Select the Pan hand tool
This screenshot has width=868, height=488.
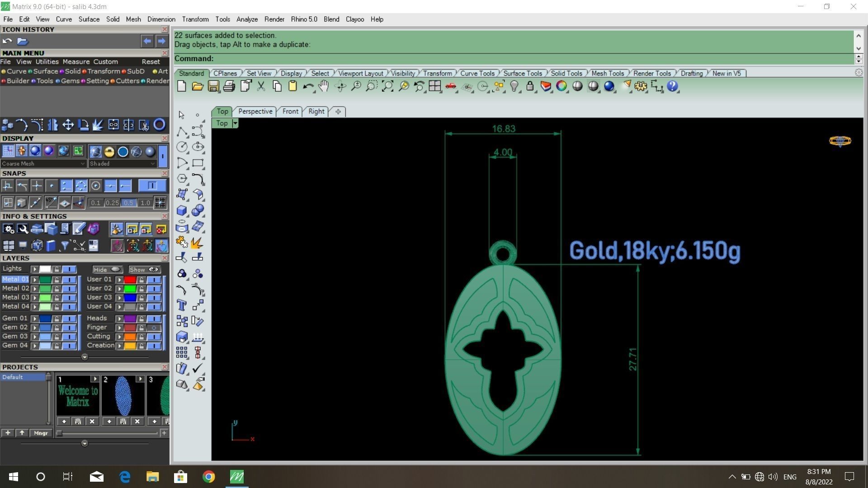324,86
